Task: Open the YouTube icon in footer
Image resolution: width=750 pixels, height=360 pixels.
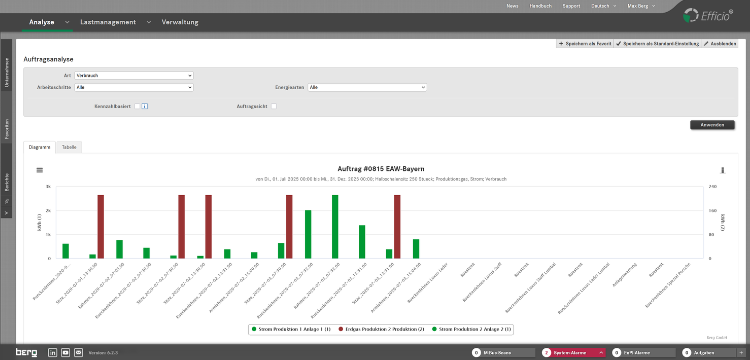Action: click(66, 352)
